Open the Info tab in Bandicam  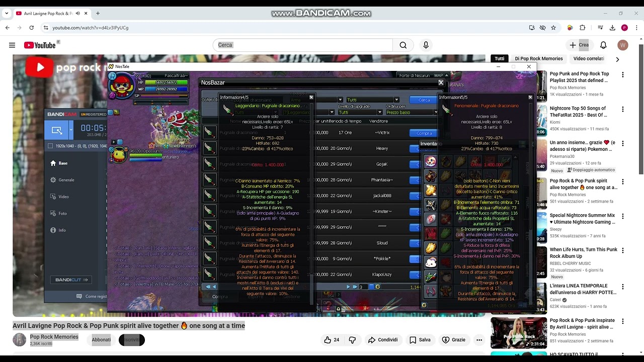point(58,230)
